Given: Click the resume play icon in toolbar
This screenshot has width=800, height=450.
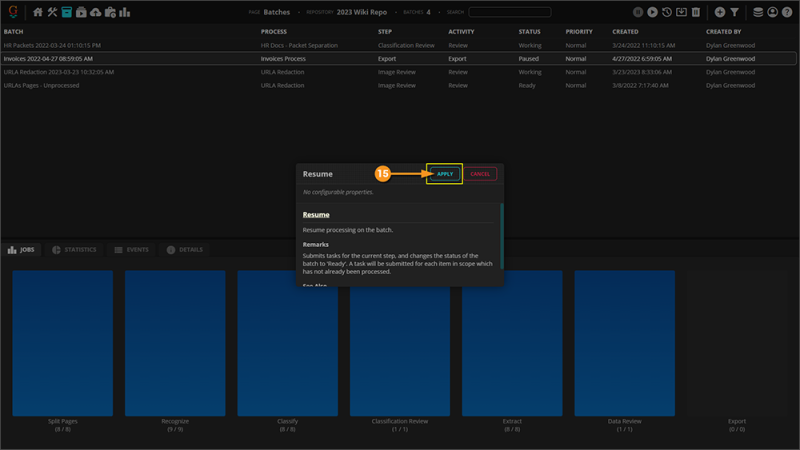Looking at the screenshot, I should tap(652, 12).
